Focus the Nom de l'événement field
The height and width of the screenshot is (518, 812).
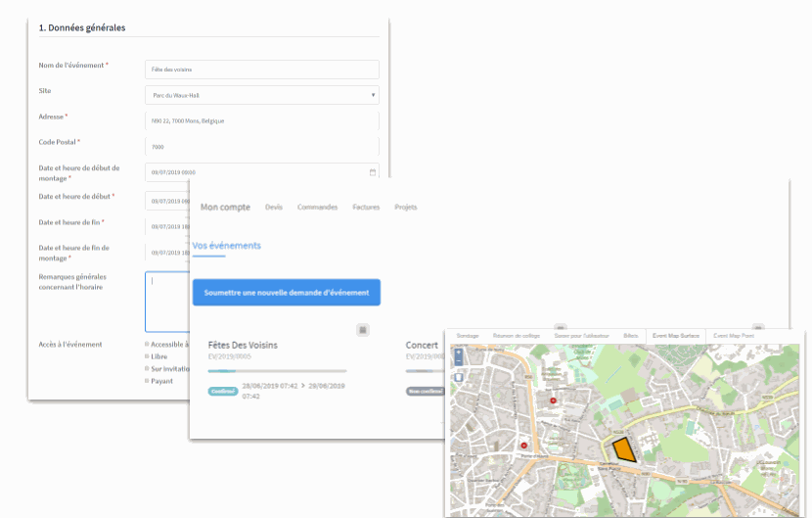click(262, 70)
